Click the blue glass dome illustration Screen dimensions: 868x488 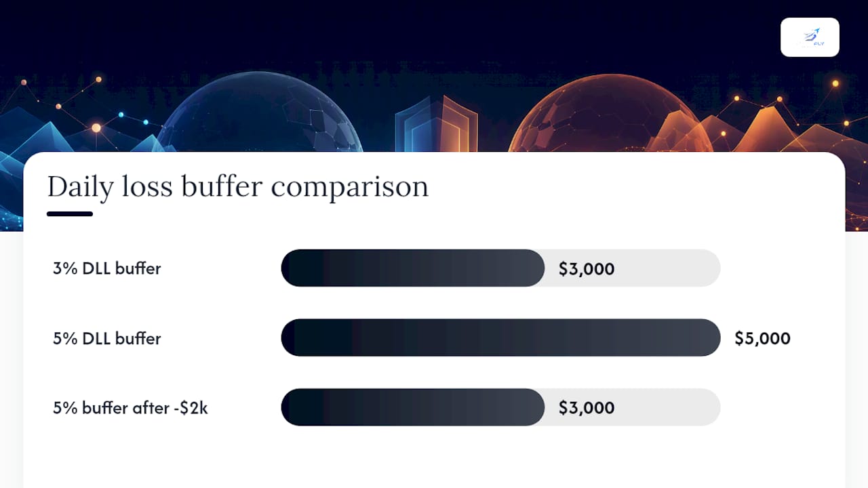coord(261,113)
